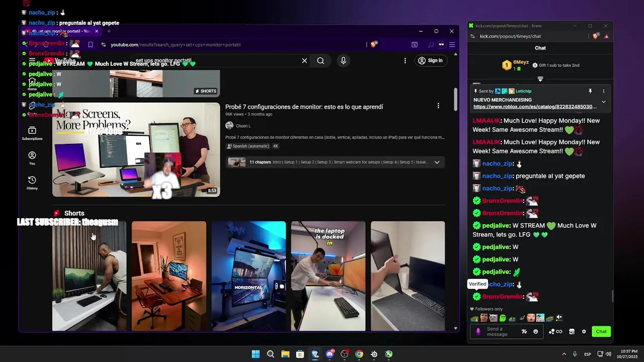The height and width of the screenshot is (362, 644).
Task: Expand the pinned message in Kick chat
Action: click(x=604, y=102)
